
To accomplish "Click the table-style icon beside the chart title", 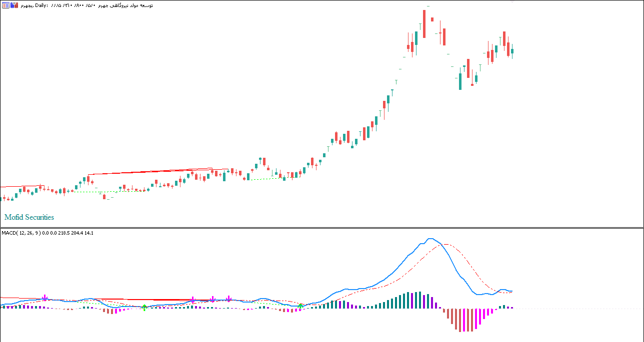I will pyautogui.click(x=5, y=5).
